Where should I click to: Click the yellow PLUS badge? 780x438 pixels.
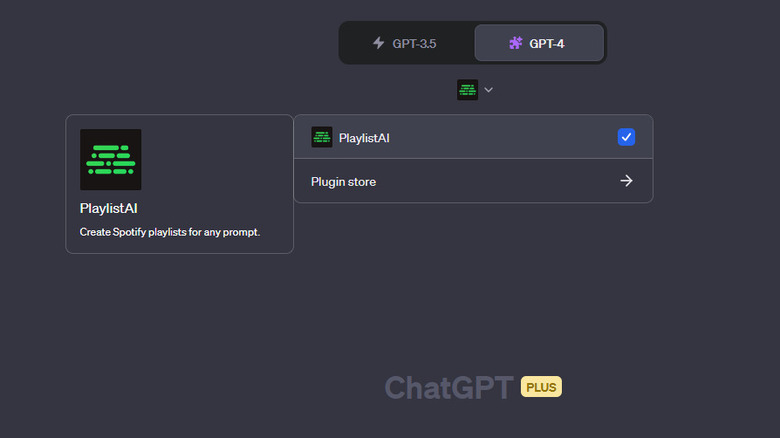[541, 387]
